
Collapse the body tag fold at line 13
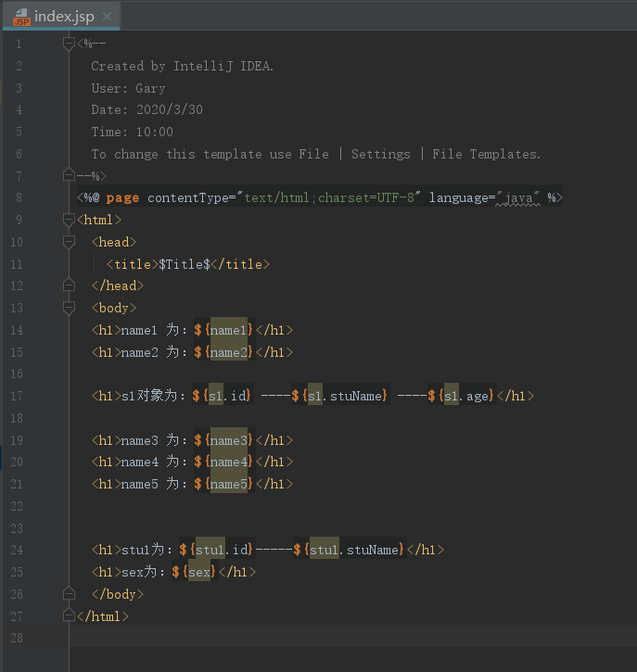click(x=69, y=308)
